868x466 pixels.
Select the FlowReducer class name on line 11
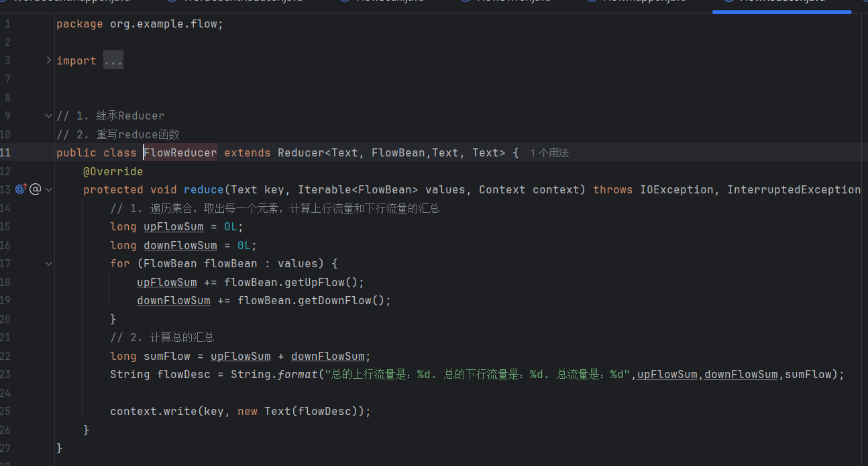pos(180,152)
